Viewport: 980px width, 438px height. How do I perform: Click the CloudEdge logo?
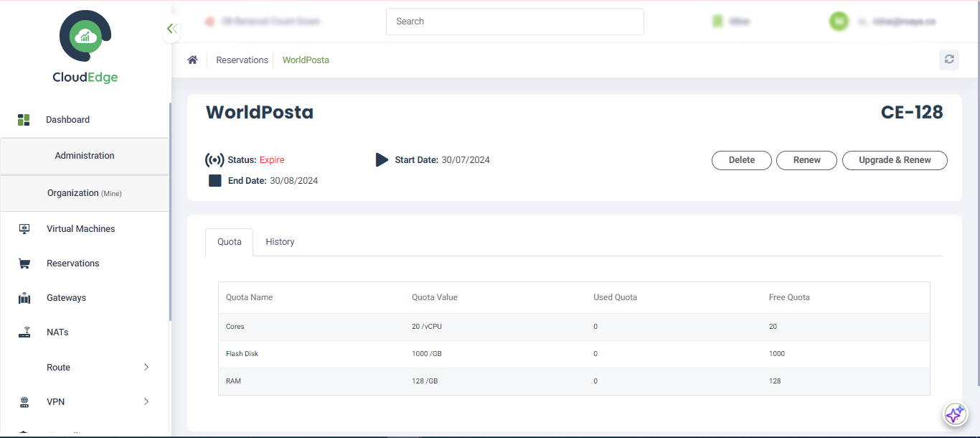coord(85,47)
